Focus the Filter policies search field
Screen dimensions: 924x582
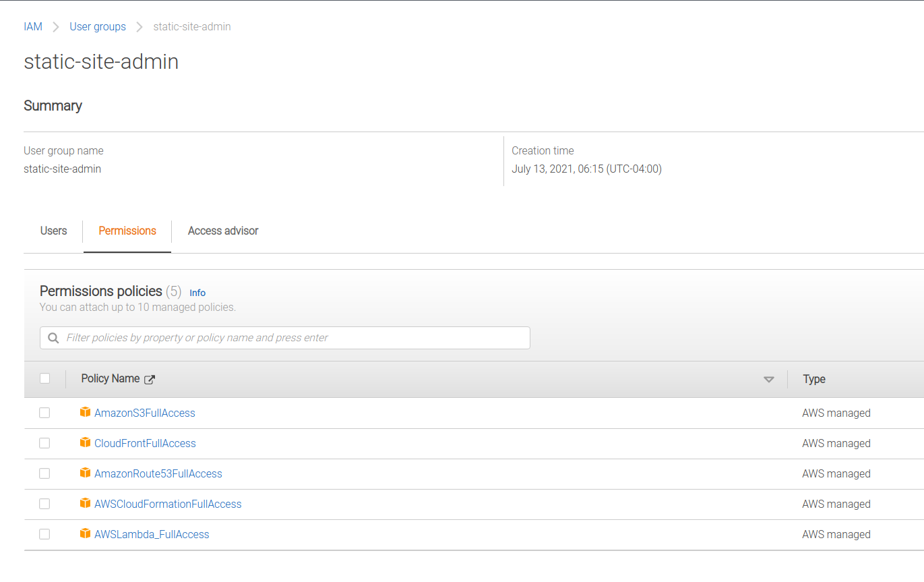pyautogui.click(x=285, y=338)
